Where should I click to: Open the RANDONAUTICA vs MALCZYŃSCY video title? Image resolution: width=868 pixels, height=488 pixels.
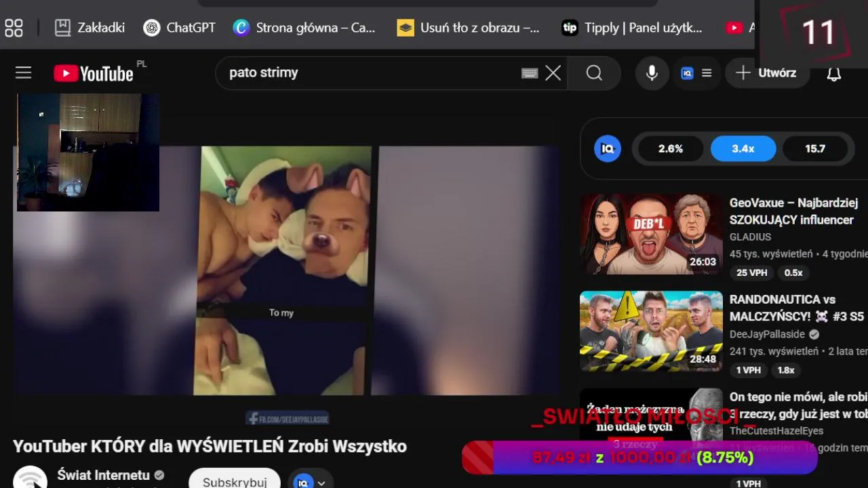(x=797, y=308)
